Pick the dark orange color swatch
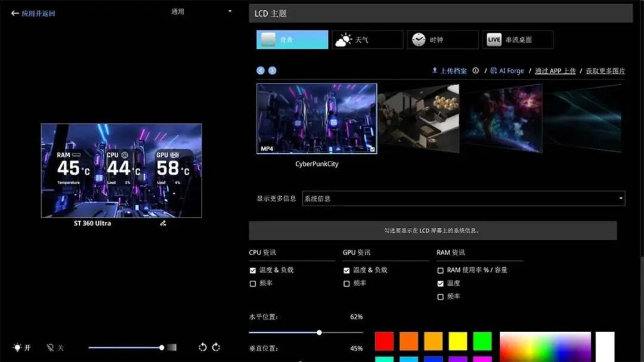The image size is (644, 362). coord(408,341)
